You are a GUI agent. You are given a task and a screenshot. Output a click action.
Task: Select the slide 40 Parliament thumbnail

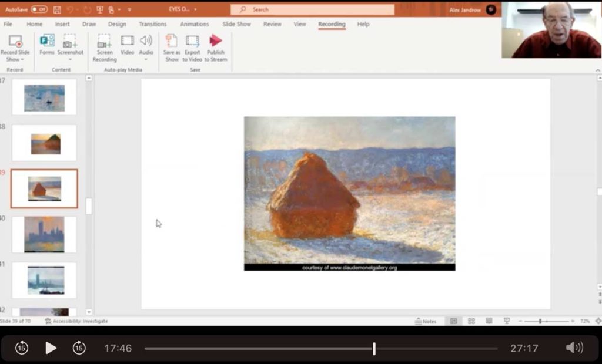click(x=44, y=235)
